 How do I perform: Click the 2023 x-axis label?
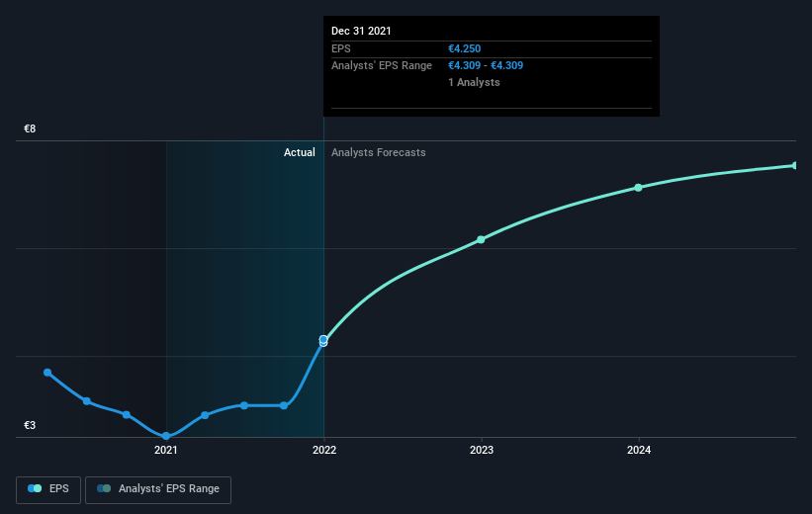482,450
